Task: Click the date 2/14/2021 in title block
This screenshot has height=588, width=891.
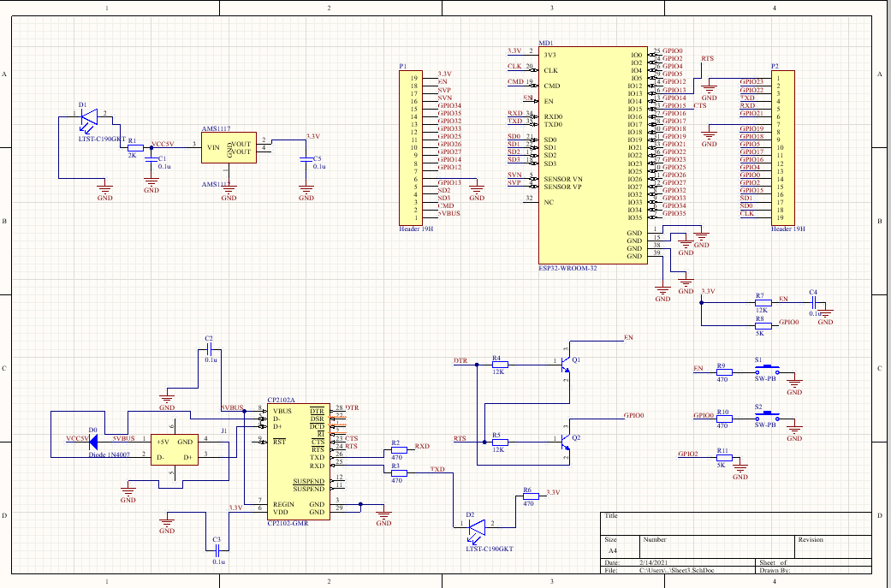Action: [654, 562]
